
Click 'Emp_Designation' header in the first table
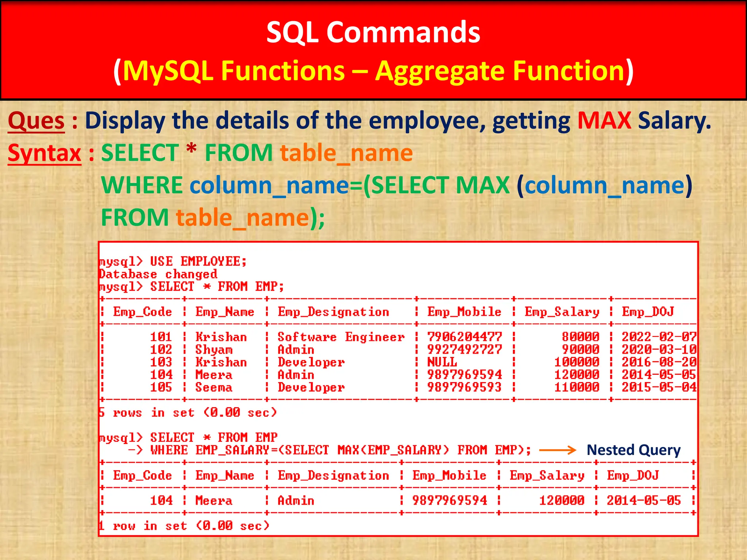pos(333,312)
